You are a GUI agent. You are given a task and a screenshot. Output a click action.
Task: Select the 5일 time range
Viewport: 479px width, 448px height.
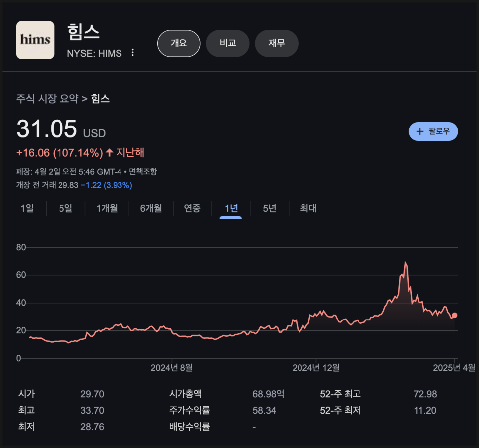pos(65,208)
